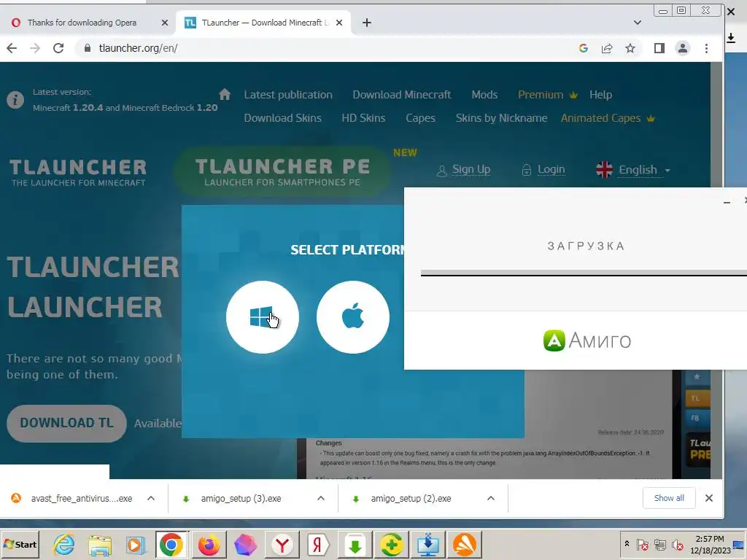The height and width of the screenshot is (560, 747).
Task: Open File Explorer from the taskbar
Action: pyautogui.click(x=100, y=545)
